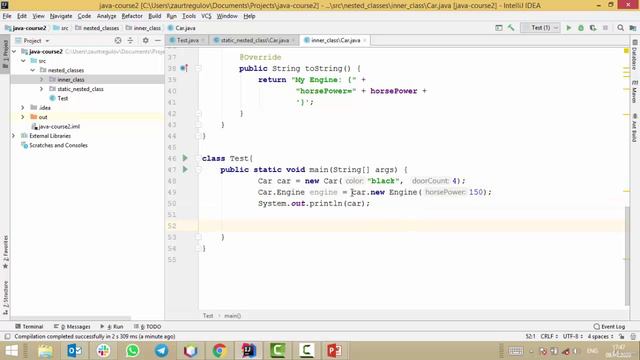
Task: Click the 4 spaces indent setting
Action: click(x=600, y=336)
